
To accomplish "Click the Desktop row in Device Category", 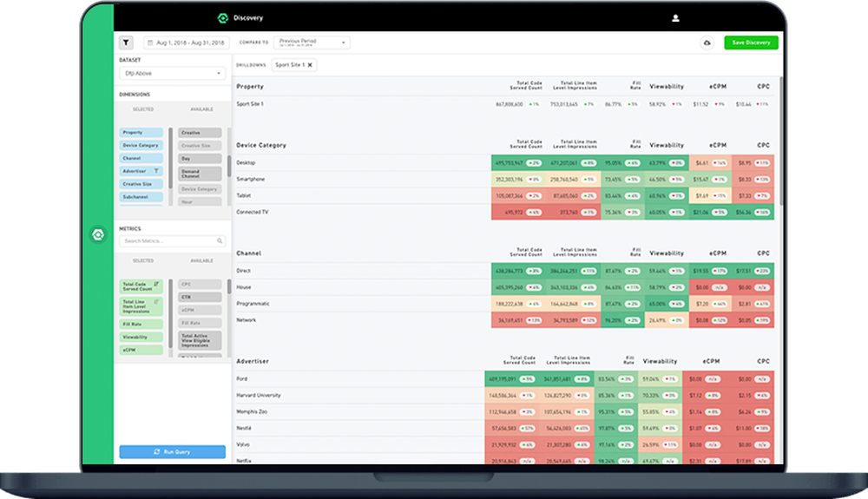I will pyautogui.click(x=504, y=162).
